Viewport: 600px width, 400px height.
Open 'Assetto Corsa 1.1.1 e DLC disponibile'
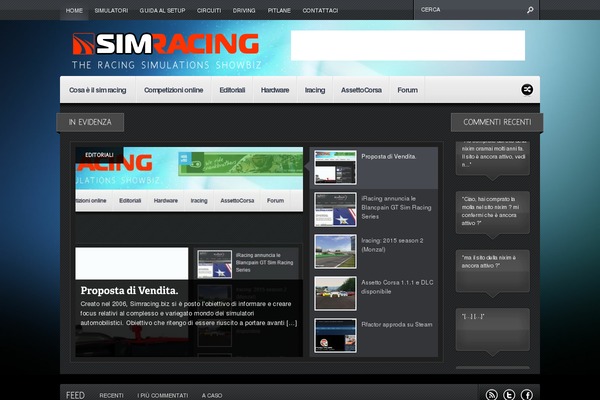(x=397, y=287)
